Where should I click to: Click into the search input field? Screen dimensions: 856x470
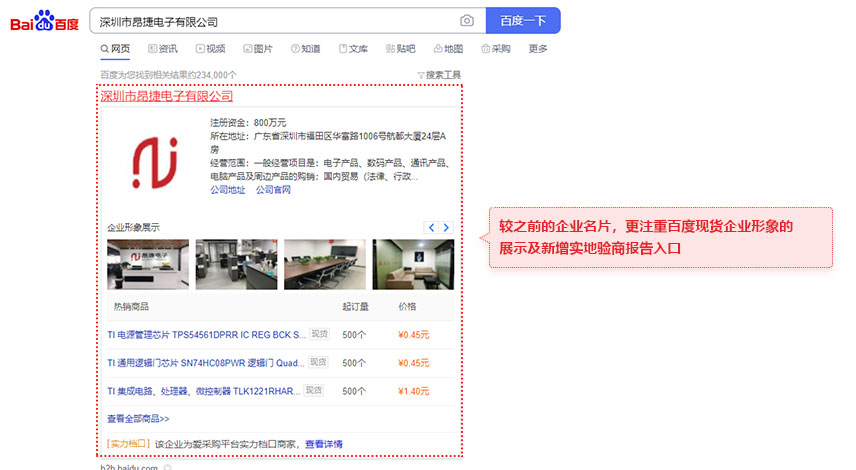click(x=270, y=21)
